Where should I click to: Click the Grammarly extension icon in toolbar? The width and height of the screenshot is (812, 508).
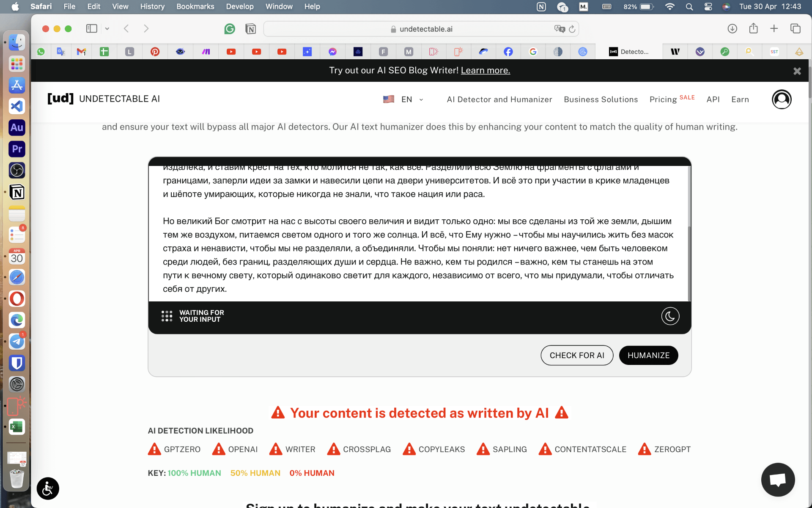coord(230,29)
